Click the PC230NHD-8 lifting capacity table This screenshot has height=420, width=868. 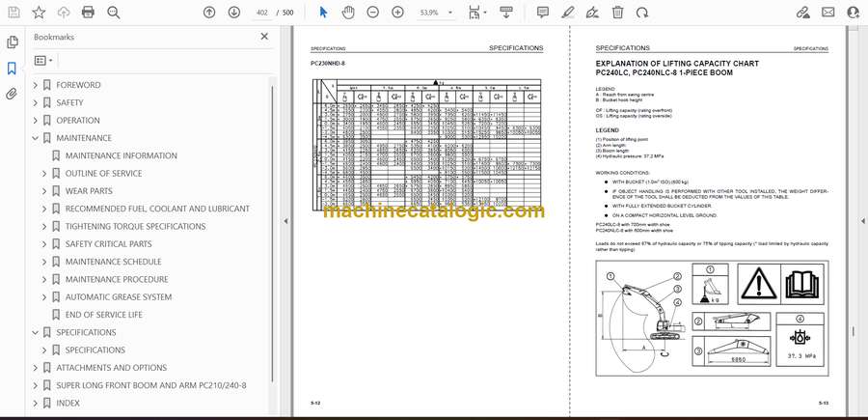pos(427,144)
